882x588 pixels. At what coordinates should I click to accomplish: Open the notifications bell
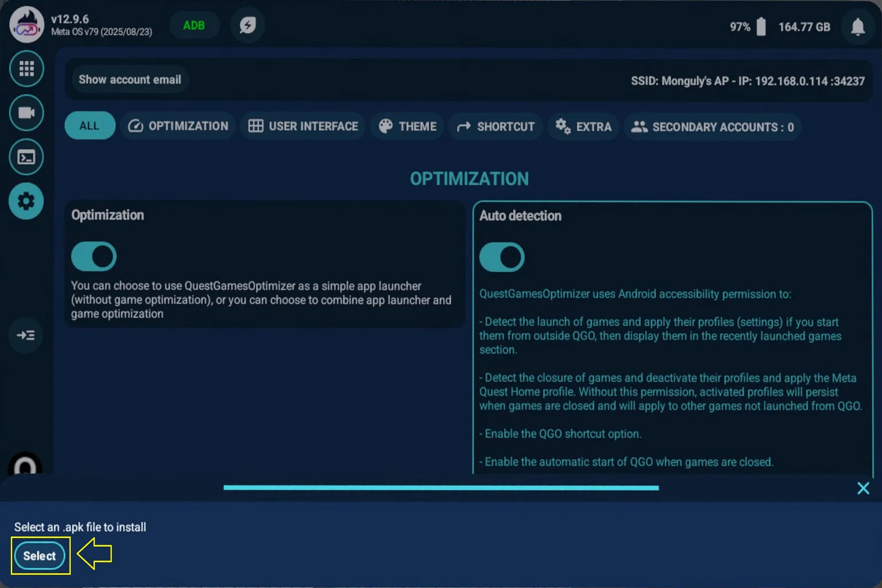(858, 26)
